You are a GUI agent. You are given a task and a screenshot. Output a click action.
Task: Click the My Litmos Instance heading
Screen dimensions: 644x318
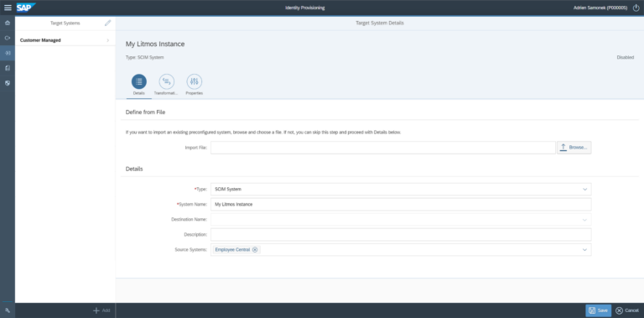pyautogui.click(x=155, y=44)
